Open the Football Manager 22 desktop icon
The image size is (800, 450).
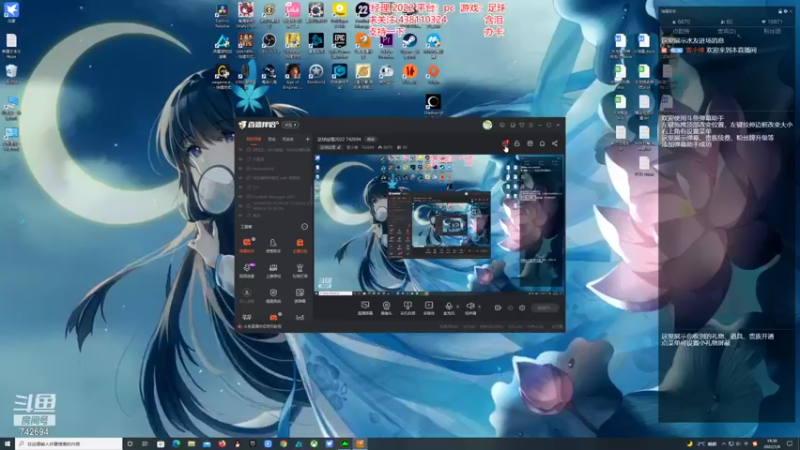(362, 13)
